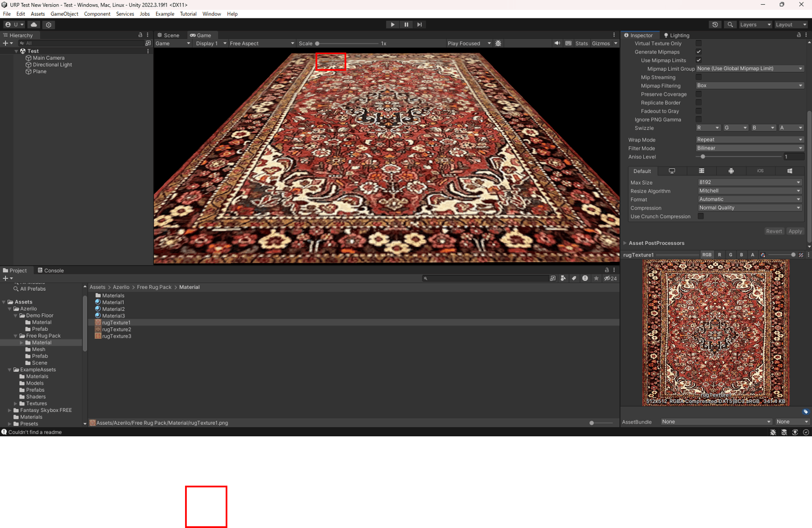
Task: Open the Package Manager hexagon icon
Action: [x=49, y=25]
